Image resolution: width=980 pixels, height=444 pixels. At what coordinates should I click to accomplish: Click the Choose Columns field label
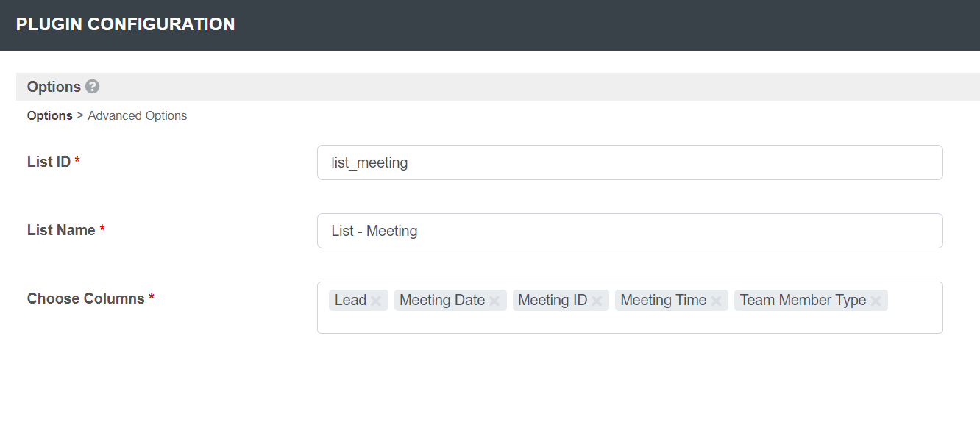85,298
